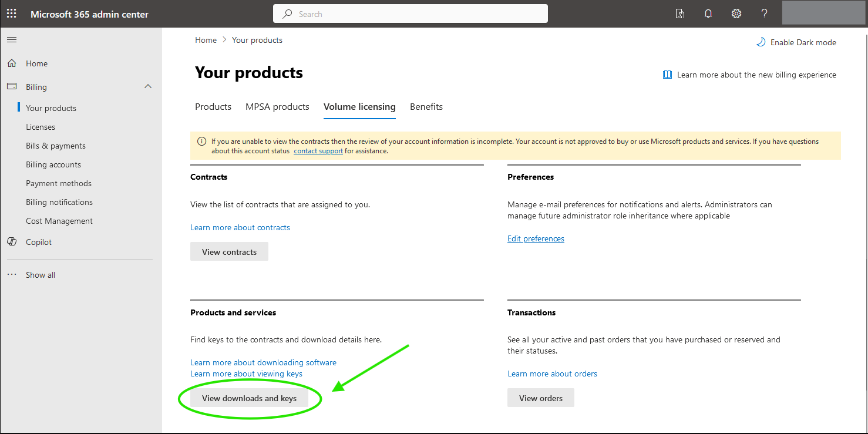
Task: Click the Billing card icon in sidebar
Action: (x=12, y=86)
